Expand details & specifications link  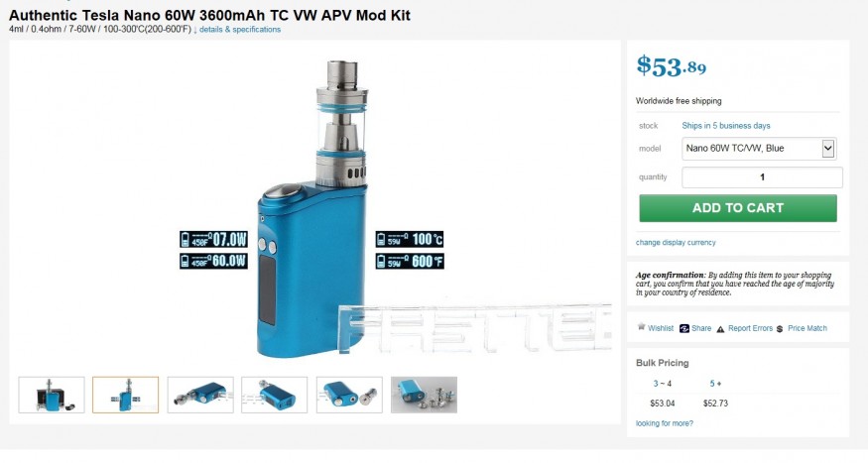pos(240,30)
